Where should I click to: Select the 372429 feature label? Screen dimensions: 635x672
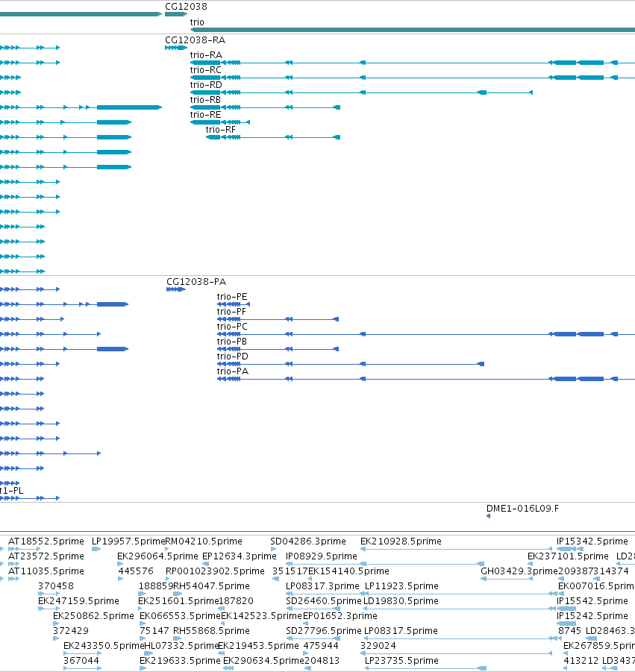pos(71,631)
